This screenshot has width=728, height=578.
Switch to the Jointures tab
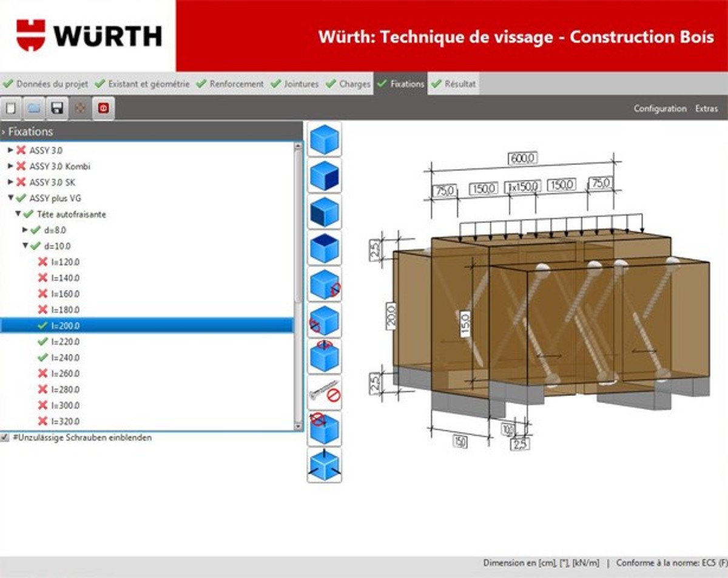coord(295,84)
